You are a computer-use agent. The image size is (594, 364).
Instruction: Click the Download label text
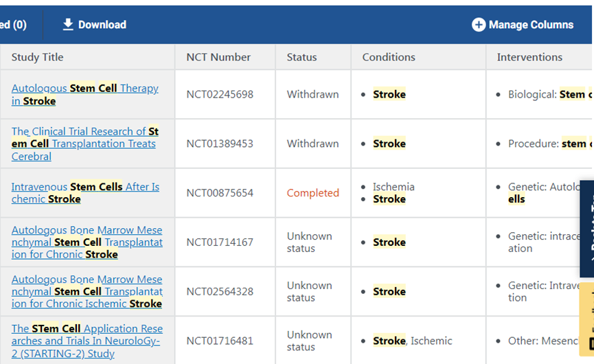102,25
